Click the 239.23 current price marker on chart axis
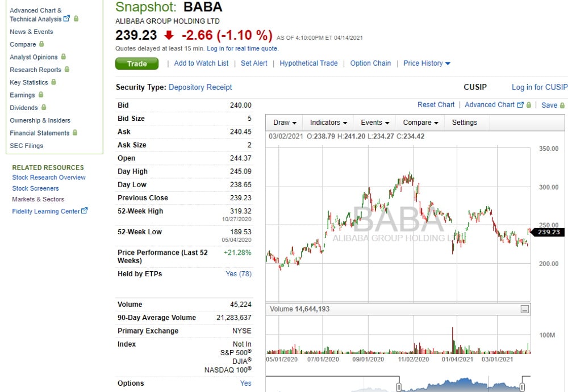The image size is (568, 392). click(548, 232)
